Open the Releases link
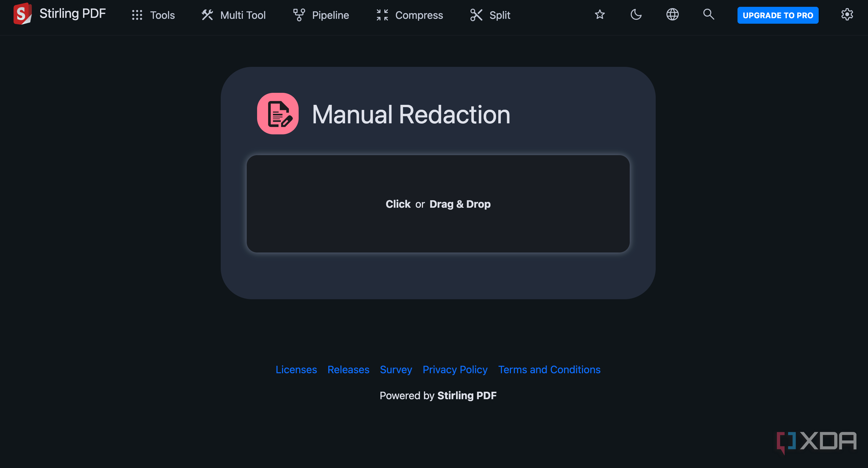Viewport: 868px width, 468px height. click(x=348, y=370)
